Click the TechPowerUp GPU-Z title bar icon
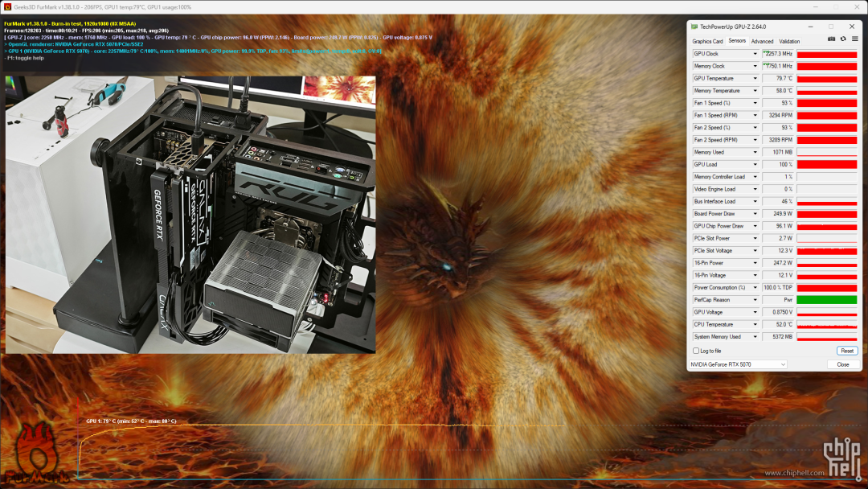The image size is (868, 489). click(694, 27)
